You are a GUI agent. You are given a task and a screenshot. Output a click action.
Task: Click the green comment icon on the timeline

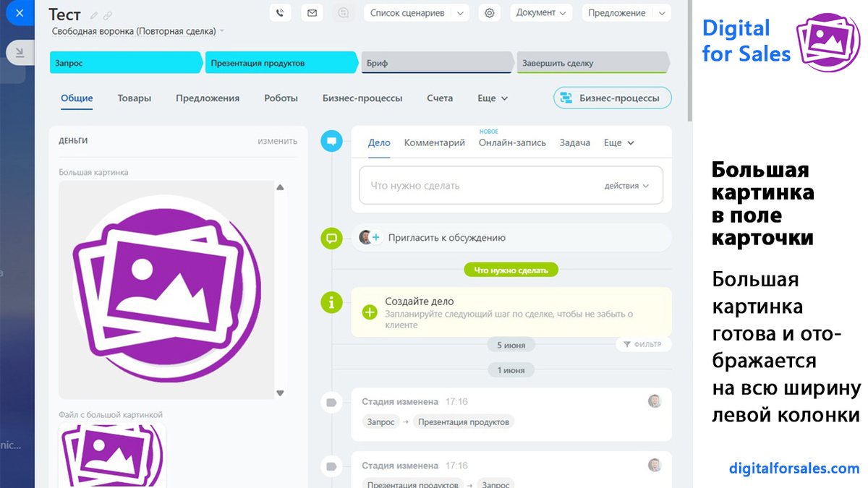pyautogui.click(x=332, y=238)
